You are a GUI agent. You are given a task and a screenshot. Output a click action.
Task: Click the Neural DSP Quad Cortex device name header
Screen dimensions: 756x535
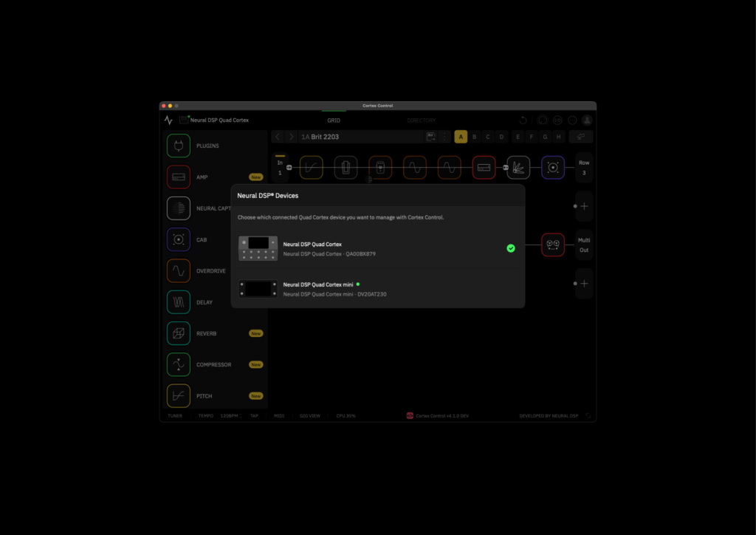pos(219,120)
